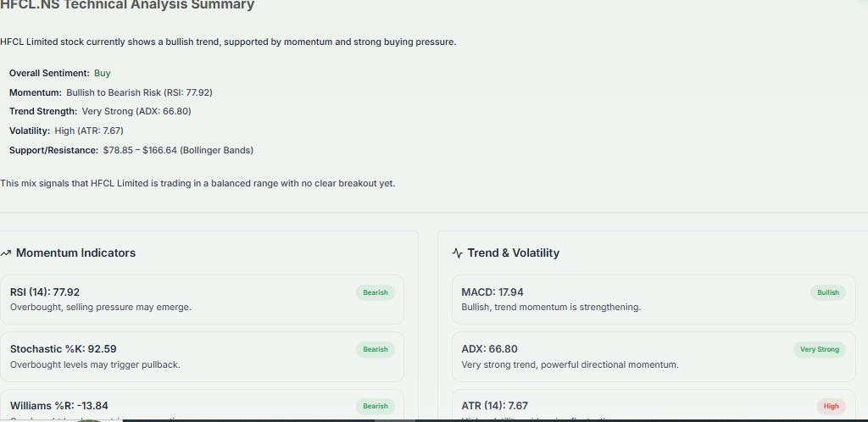
Task: Select the 'Stochastic %K: 92.59' heading
Action: click(63, 349)
